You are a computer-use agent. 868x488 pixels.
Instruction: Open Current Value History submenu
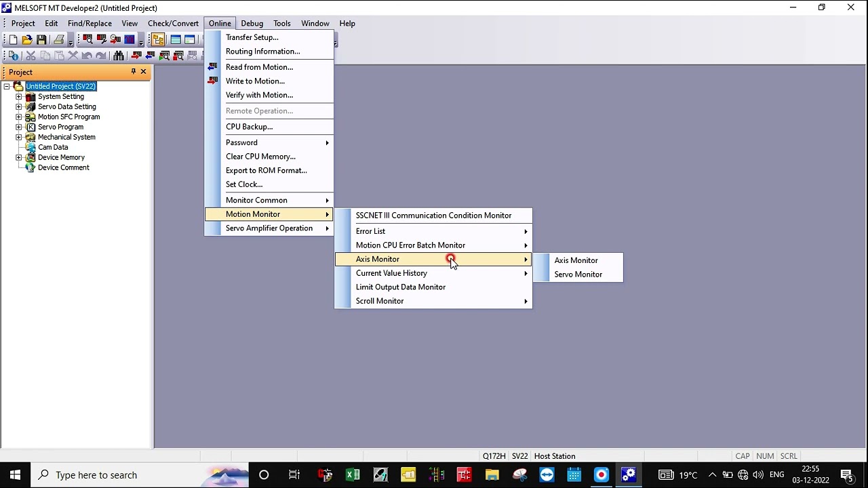click(x=433, y=273)
